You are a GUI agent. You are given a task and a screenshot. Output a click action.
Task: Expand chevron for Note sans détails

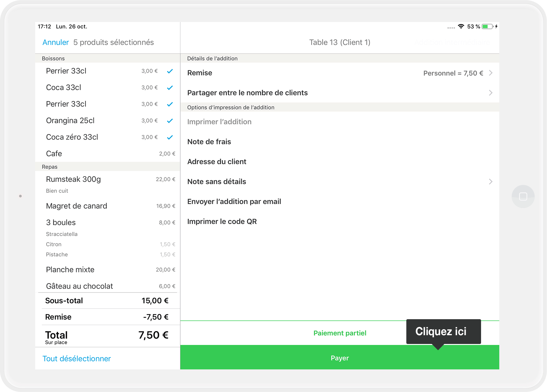tap(491, 181)
